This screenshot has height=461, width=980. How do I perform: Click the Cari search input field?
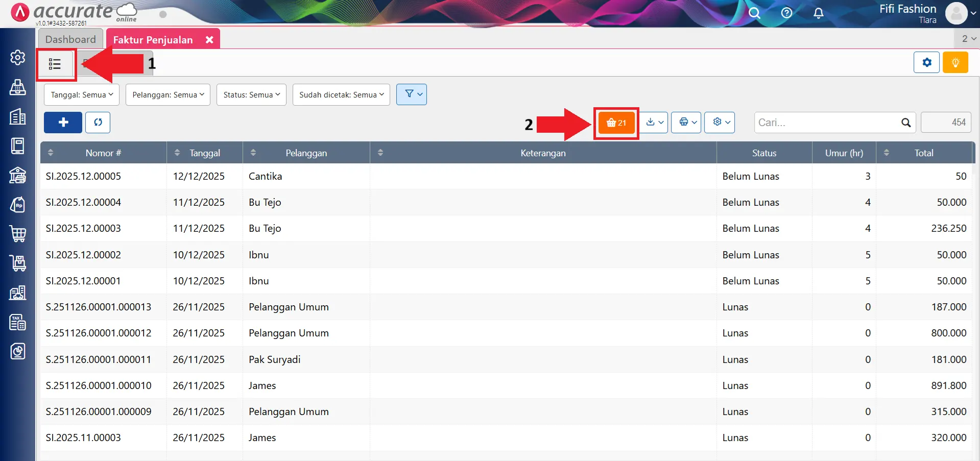(827, 123)
